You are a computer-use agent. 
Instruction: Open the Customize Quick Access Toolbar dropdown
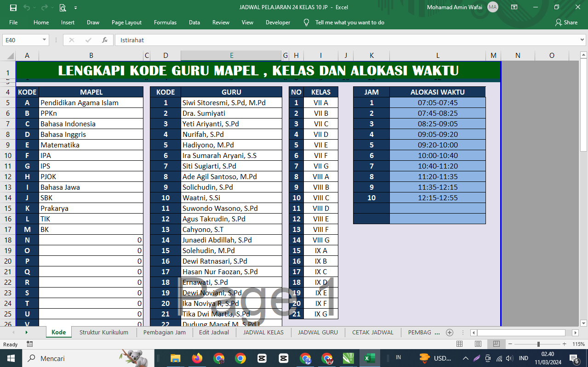pyautogui.click(x=75, y=7)
